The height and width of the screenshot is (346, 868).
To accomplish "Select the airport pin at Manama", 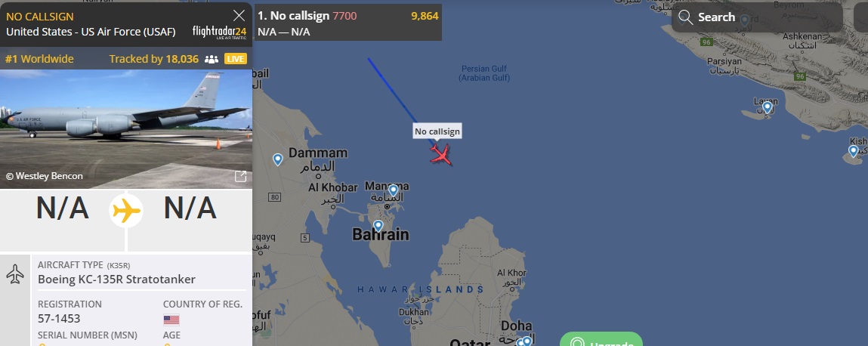I will [x=393, y=191].
